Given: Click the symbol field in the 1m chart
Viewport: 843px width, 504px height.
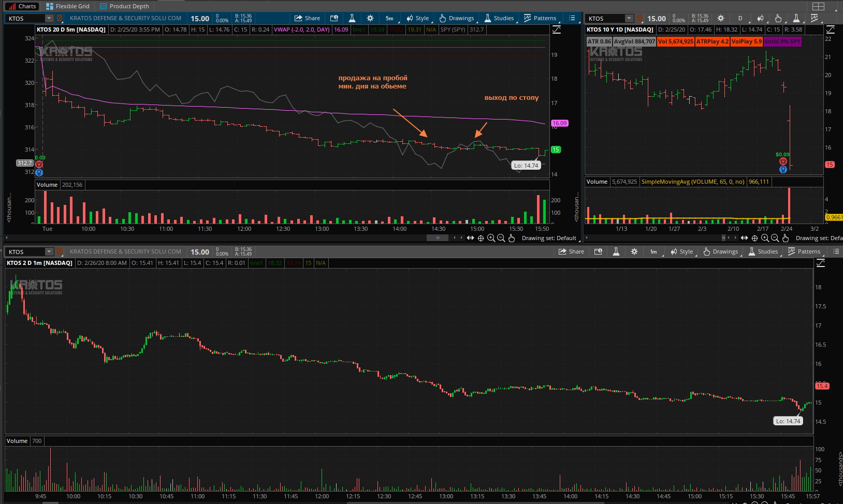Looking at the screenshot, I should click(25, 251).
